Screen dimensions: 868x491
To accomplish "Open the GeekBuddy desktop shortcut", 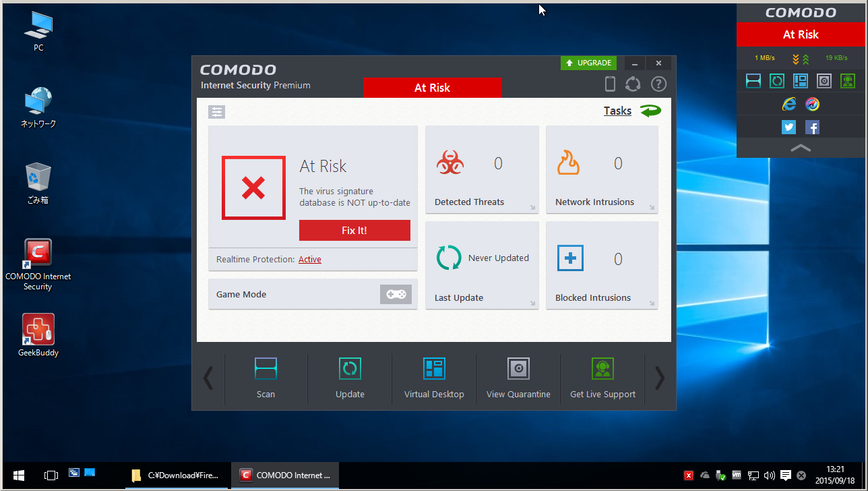I will tap(38, 335).
